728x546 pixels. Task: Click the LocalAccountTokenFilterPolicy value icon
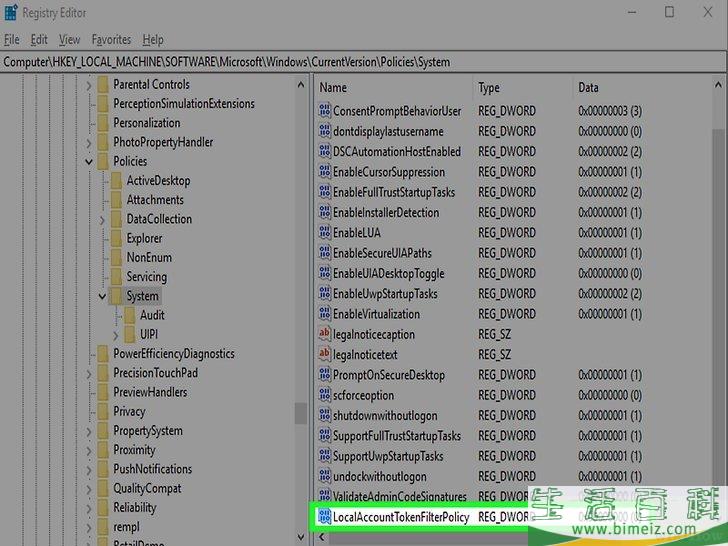[324, 516]
